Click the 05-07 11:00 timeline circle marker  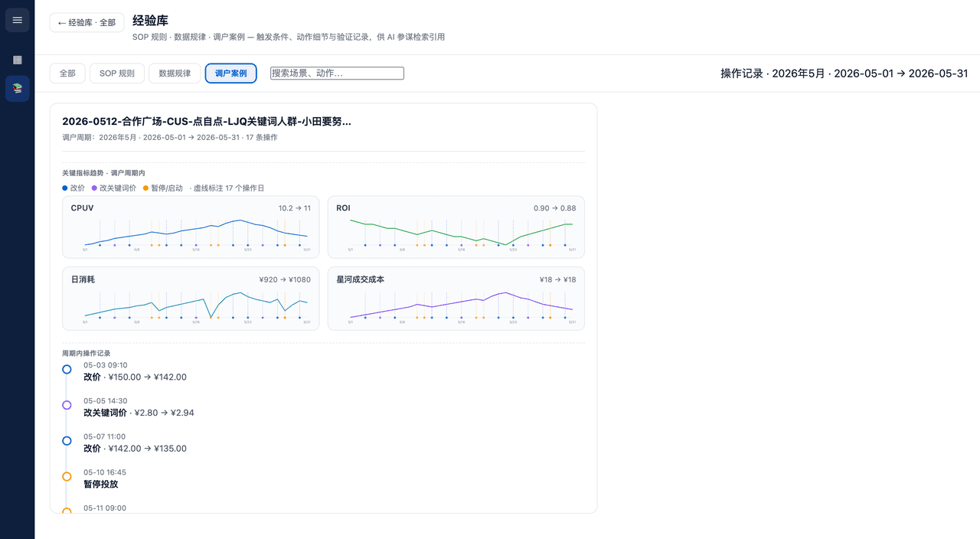tap(67, 441)
